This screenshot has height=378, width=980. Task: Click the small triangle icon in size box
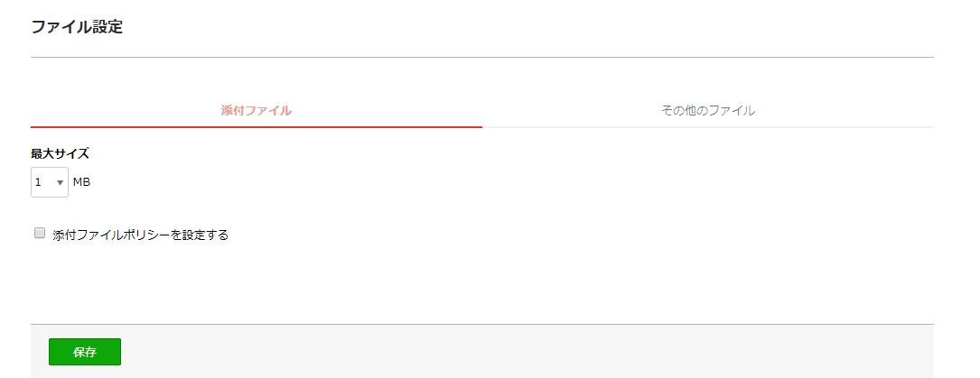(x=61, y=183)
